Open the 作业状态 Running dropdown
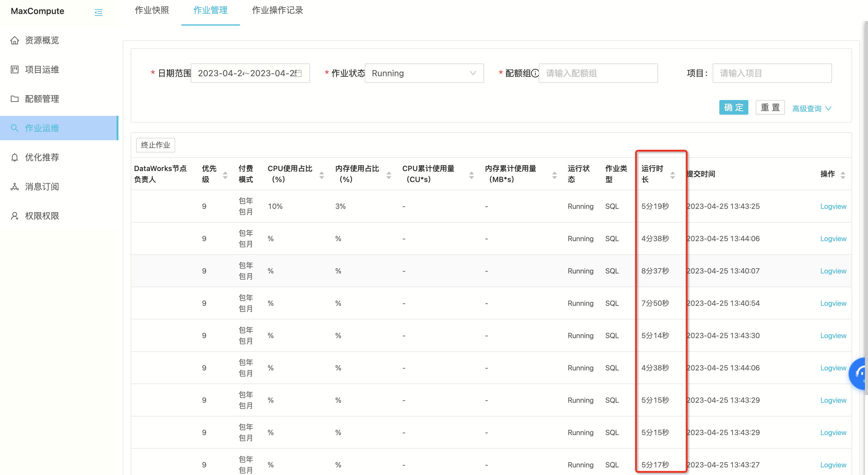 (x=424, y=73)
